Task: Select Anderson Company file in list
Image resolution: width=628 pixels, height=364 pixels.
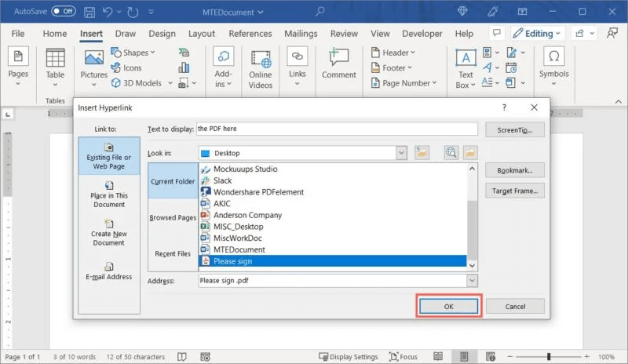Action: [248, 215]
